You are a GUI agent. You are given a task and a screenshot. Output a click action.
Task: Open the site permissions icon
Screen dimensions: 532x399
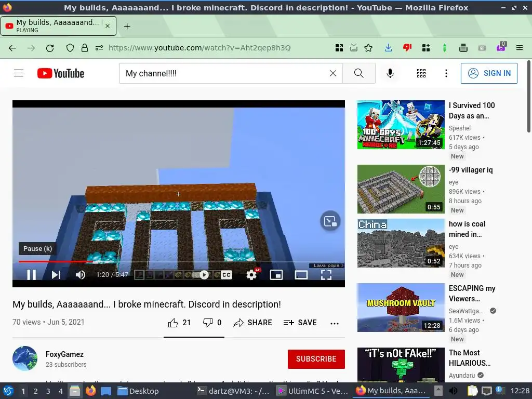pyautogui.click(x=99, y=48)
